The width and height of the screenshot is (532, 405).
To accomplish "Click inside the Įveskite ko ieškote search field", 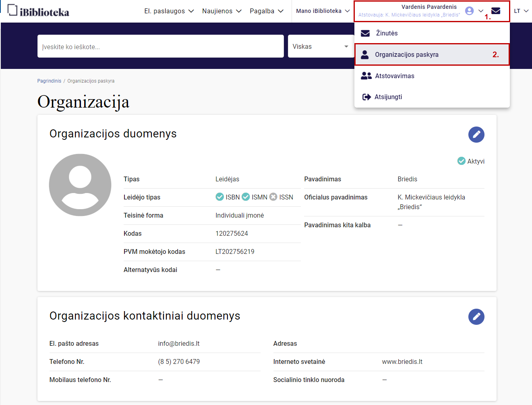I will pyautogui.click(x=161, y=46).
